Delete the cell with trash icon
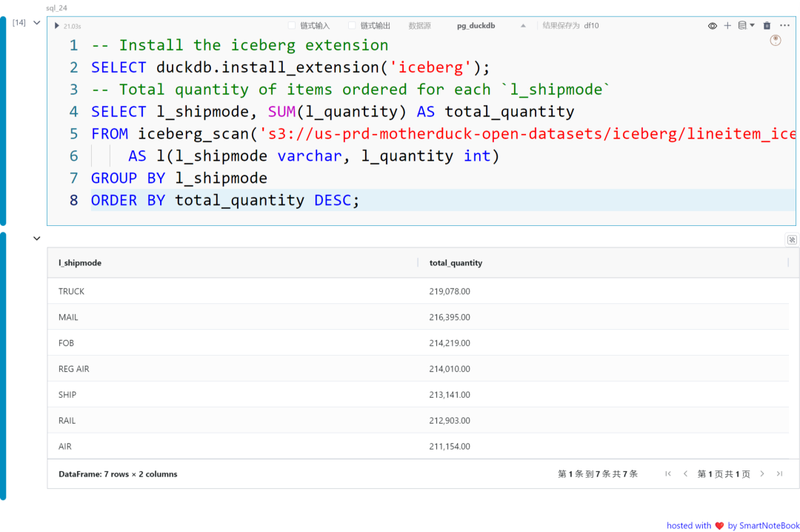Image resolution: width=800 pixels, height=532 pixels. pyautogui.click(x=767, y=26)
